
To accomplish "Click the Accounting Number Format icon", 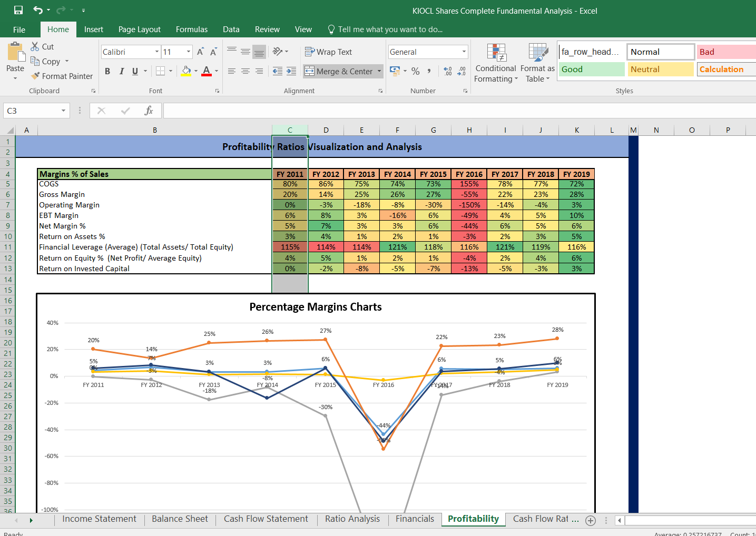I will point(395,71).
